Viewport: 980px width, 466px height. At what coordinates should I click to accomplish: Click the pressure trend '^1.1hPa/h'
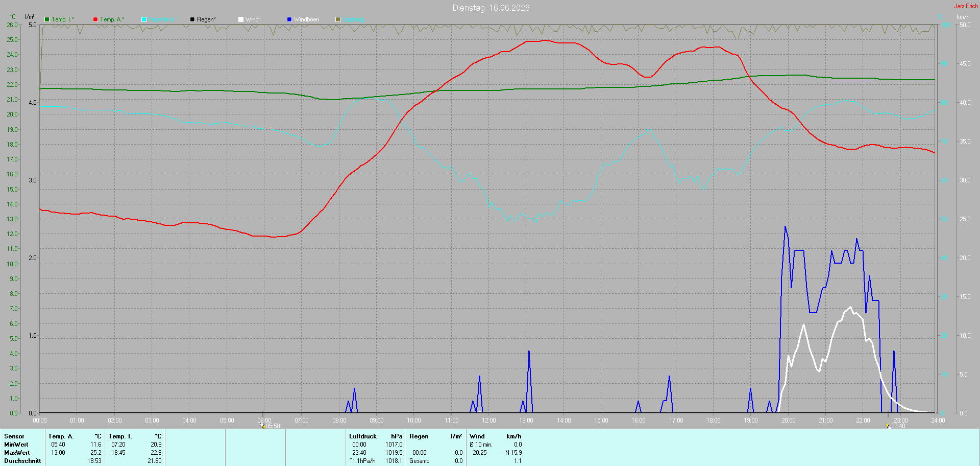362,461
